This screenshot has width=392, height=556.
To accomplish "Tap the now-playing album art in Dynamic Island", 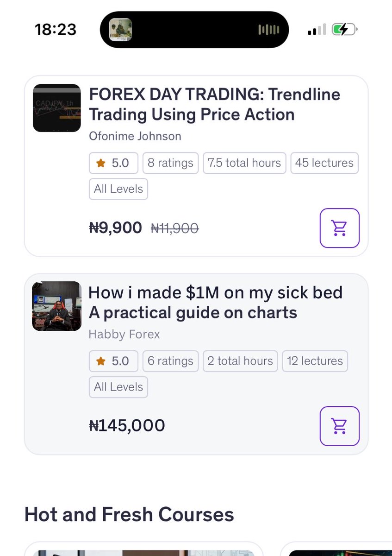I will (120, 30).
